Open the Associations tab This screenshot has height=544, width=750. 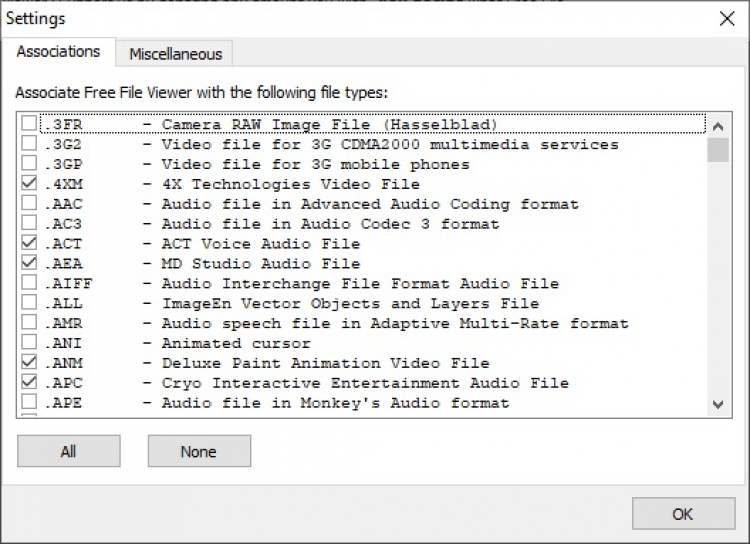58,52
